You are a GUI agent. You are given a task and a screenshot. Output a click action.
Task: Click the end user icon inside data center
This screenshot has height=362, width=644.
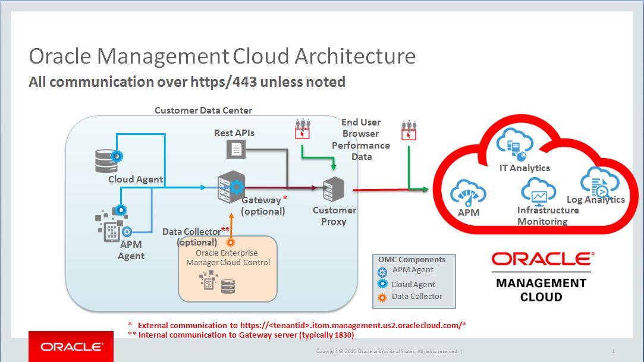(x=302, y=129)
